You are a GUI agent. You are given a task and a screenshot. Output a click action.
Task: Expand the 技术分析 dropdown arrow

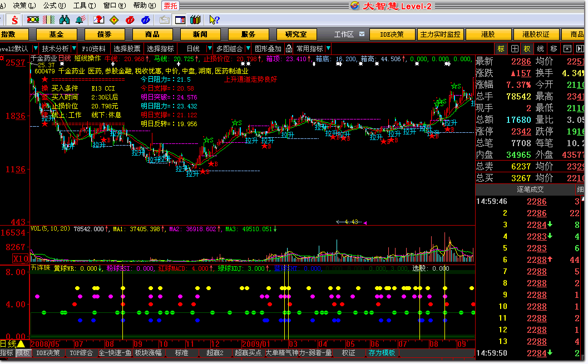pos(74,49)
